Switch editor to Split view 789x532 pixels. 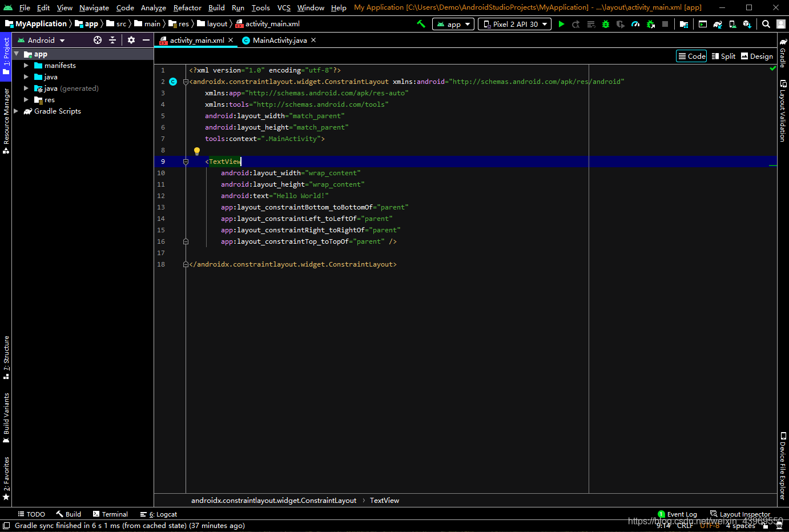click(723, 56)
